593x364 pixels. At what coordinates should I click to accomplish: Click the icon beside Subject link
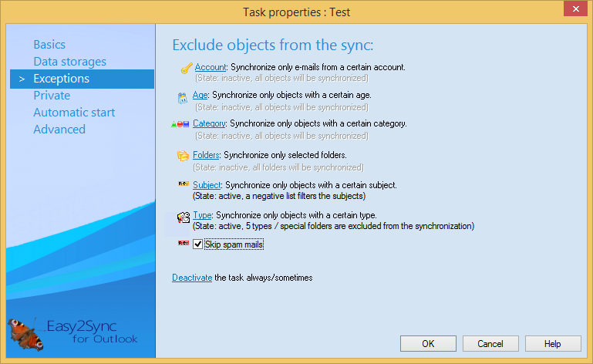184,185
